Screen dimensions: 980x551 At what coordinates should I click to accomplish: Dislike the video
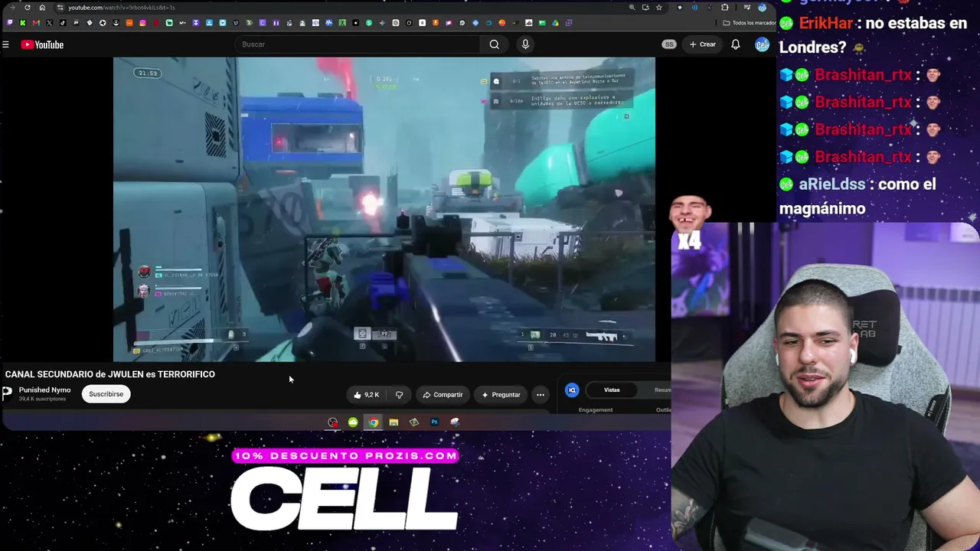click(x=399, y=395)
